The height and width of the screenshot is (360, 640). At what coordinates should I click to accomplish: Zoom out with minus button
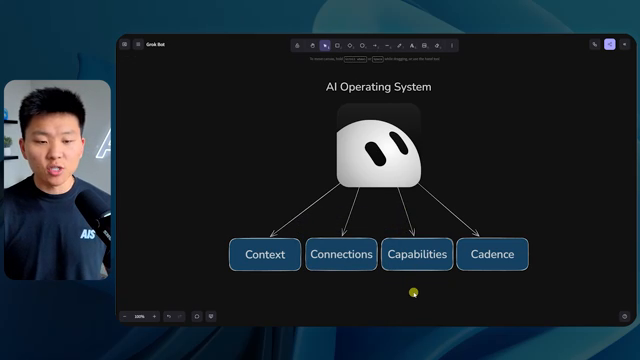pos(124,316)
